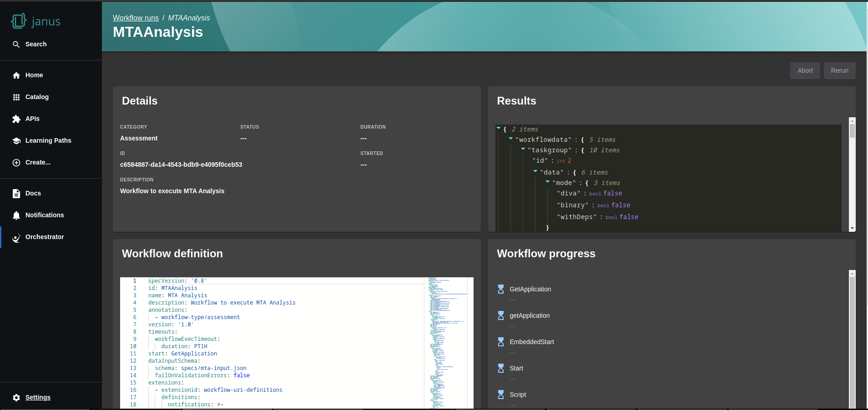Viewport: 868px width, 410px height.
Task: Click the Settings gear icon
Action: click(16, 398)
